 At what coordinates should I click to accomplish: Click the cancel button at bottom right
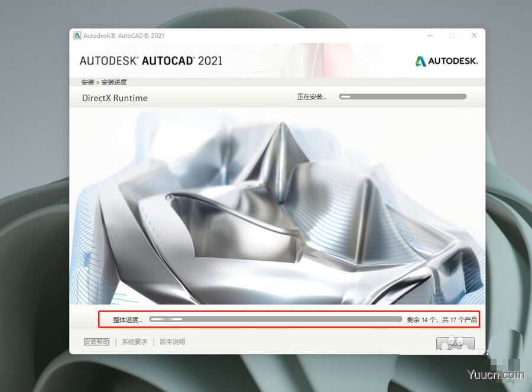click(455, 344)
